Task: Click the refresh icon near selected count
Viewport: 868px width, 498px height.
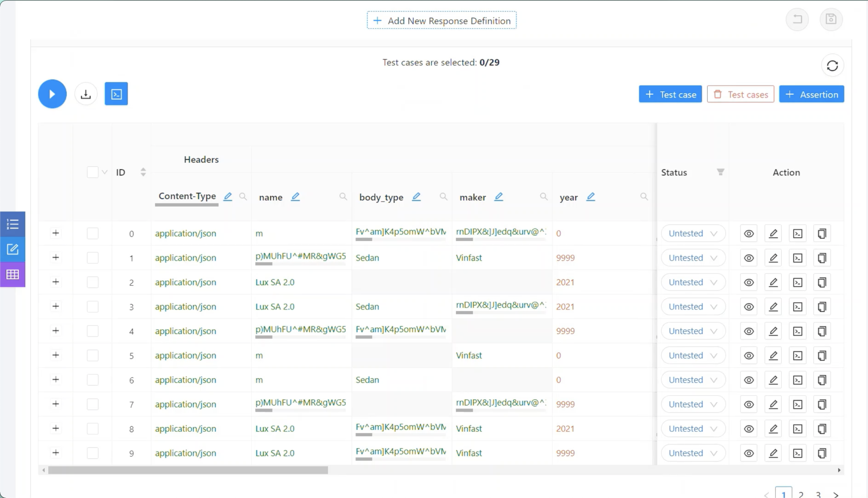Action: [832, 66]
